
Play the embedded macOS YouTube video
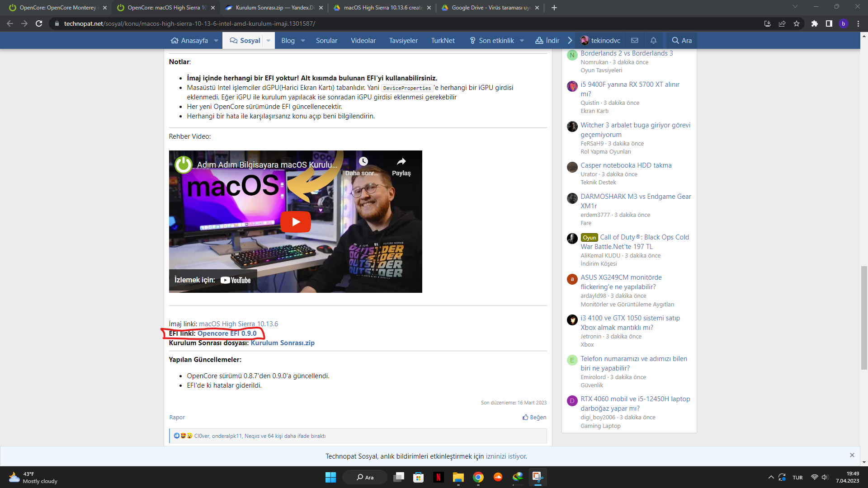click(x=295, y=221)
